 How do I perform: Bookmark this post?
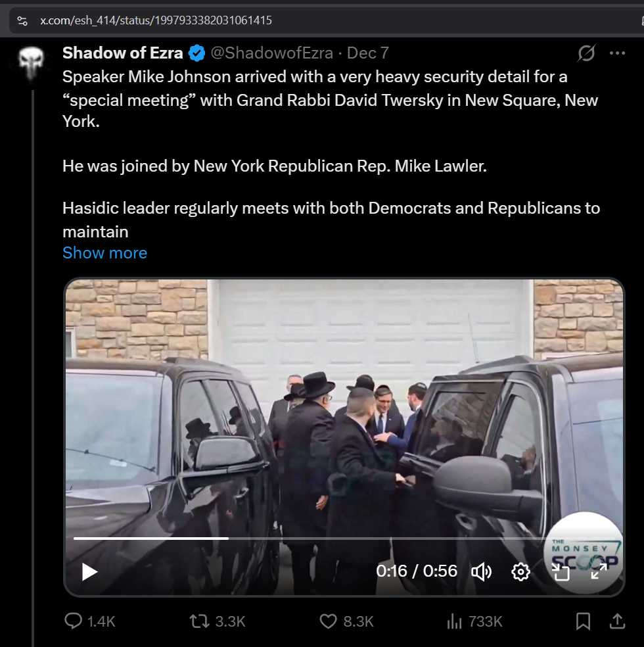[x=583, y=621]
